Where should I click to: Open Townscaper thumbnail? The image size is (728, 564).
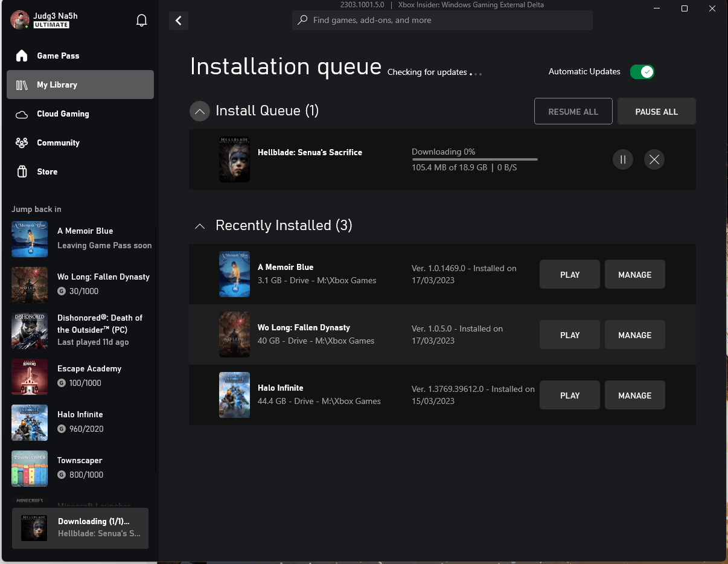click(x=30, y=469)
